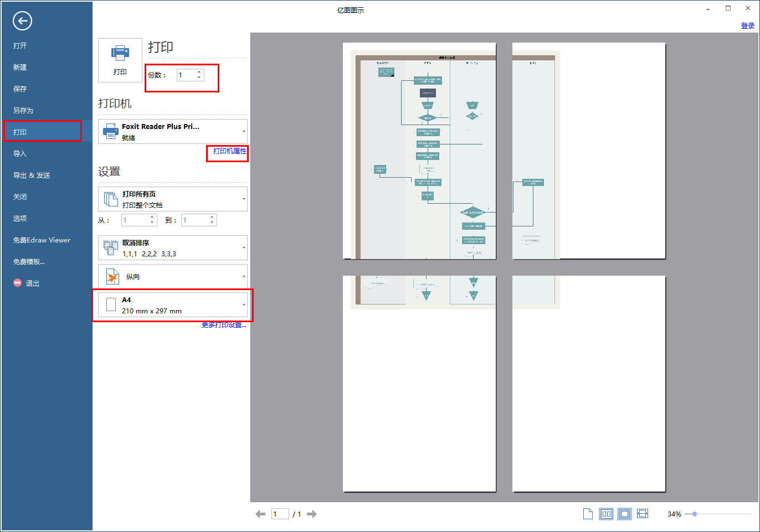Toggle two-page view icon
Viewport: 760px width, 532px height.
pos(606,514)
